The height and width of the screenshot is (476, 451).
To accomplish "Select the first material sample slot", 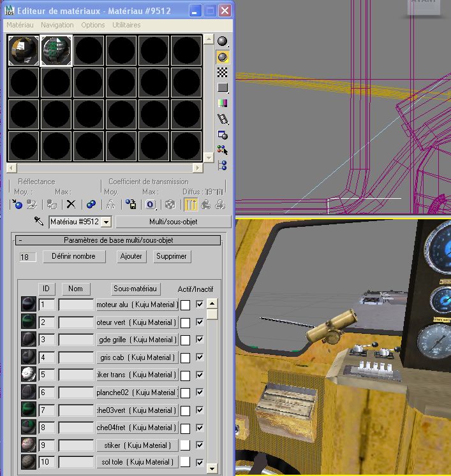I will pyautogui.click(x=24, y=50).
